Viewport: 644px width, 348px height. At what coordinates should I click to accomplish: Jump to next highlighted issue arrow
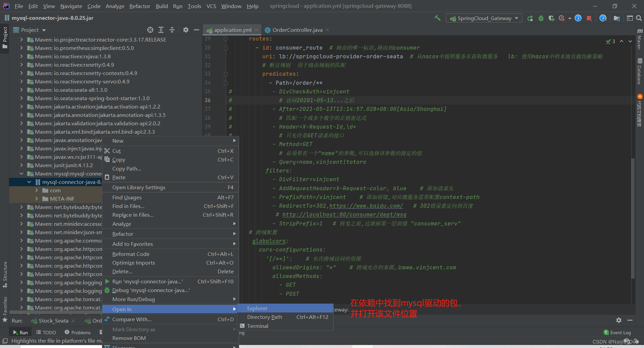(630, 41)
